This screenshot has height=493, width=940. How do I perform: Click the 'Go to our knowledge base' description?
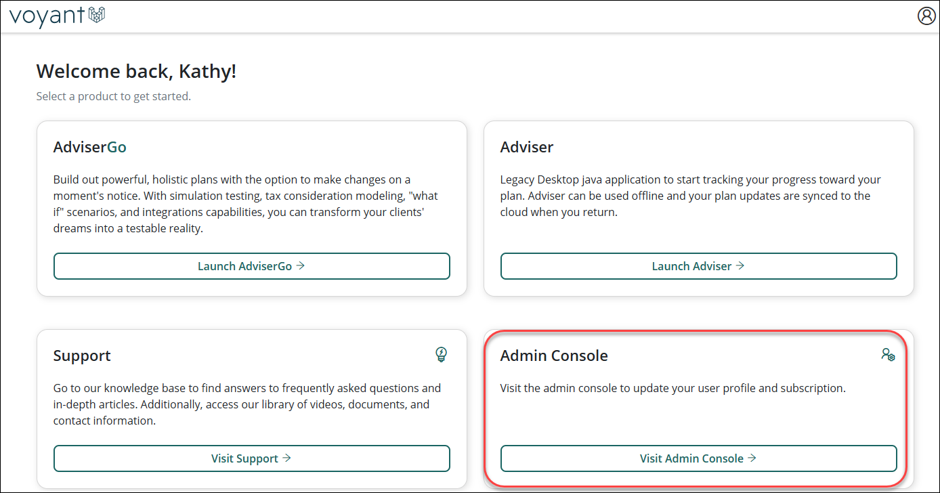[x=247, y=404]
